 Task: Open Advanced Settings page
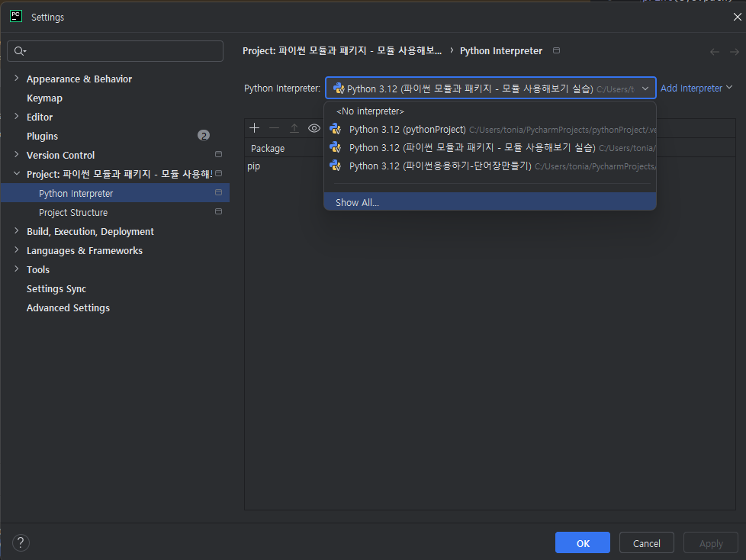pyautogui.click(x=68, y=307)
